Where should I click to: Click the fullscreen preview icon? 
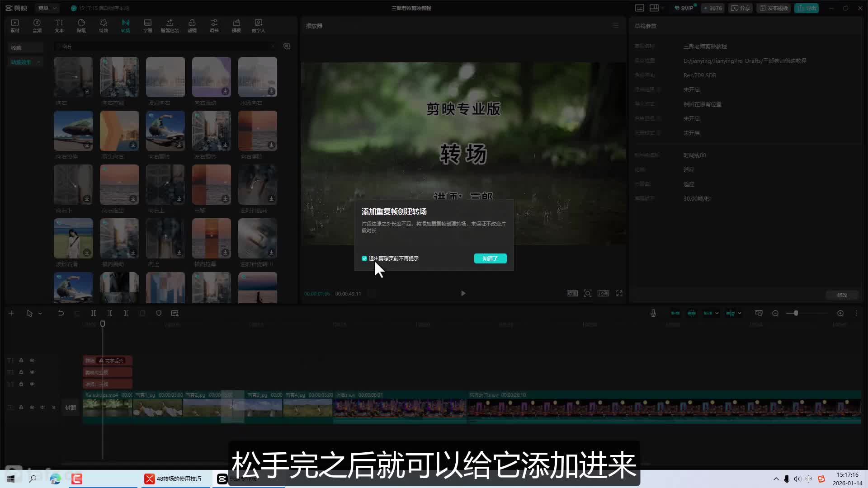coord(619,293)
